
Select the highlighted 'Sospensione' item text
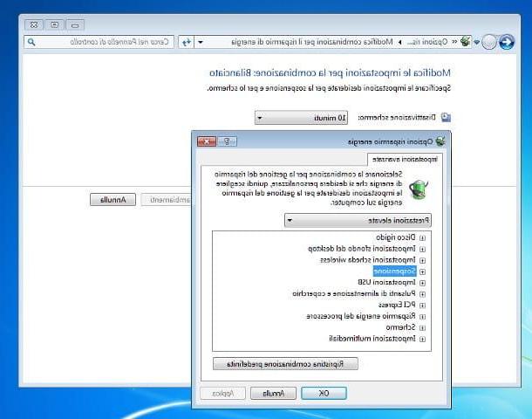394,271
